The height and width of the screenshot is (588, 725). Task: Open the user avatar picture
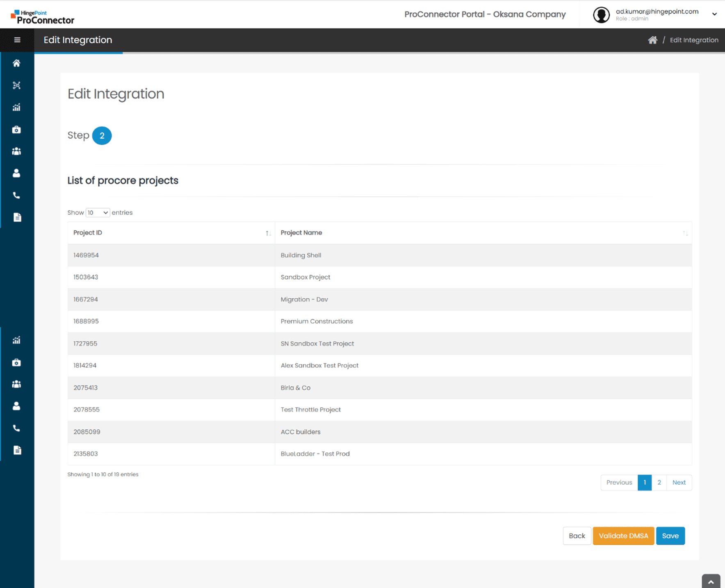click(x=601, y=15)
